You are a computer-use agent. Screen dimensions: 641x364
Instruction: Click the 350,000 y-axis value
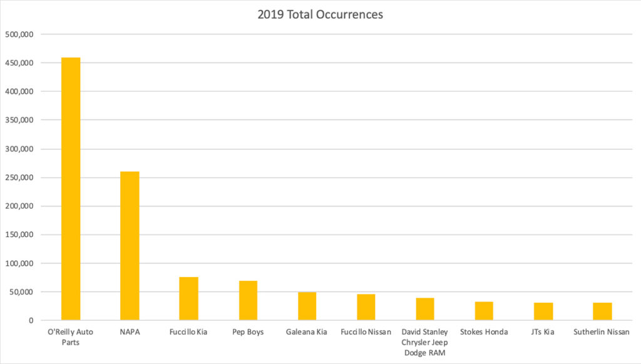pyautogui.click(x=19, y=120)
